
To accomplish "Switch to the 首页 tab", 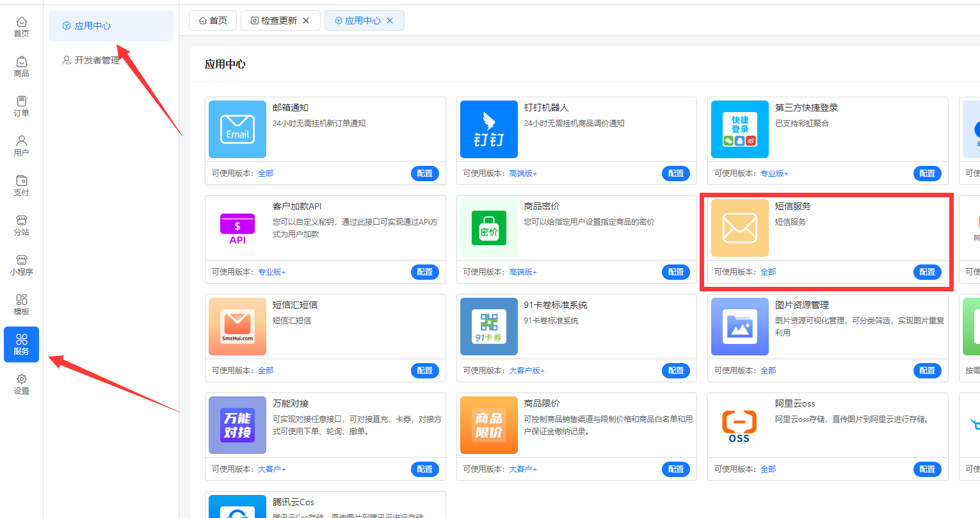I will [x=213, y=20].
